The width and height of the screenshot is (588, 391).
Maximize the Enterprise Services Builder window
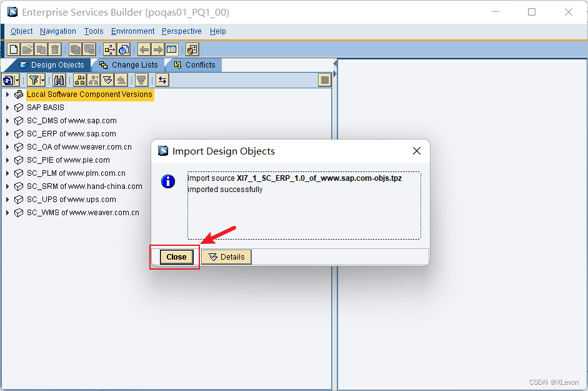tap(532, 12)
